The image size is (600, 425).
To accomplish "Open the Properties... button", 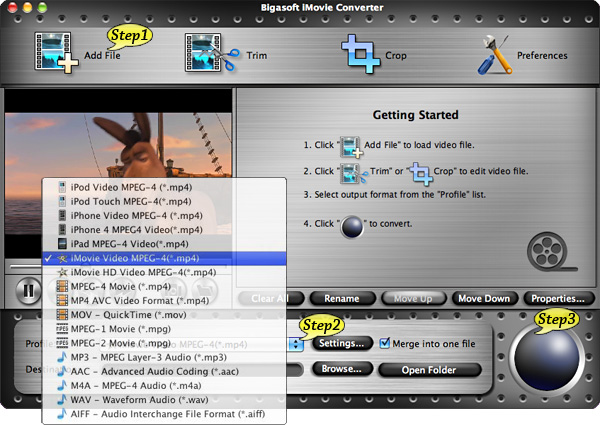I will point(558,298).
